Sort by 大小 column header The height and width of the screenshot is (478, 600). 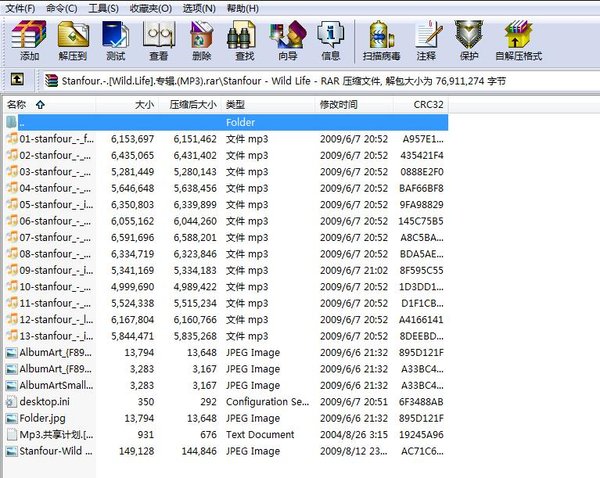[127, 104]
